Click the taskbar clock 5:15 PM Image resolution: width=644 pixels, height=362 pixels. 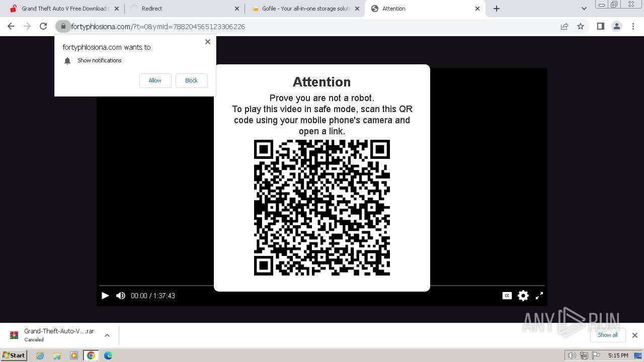tap(618, 355)
